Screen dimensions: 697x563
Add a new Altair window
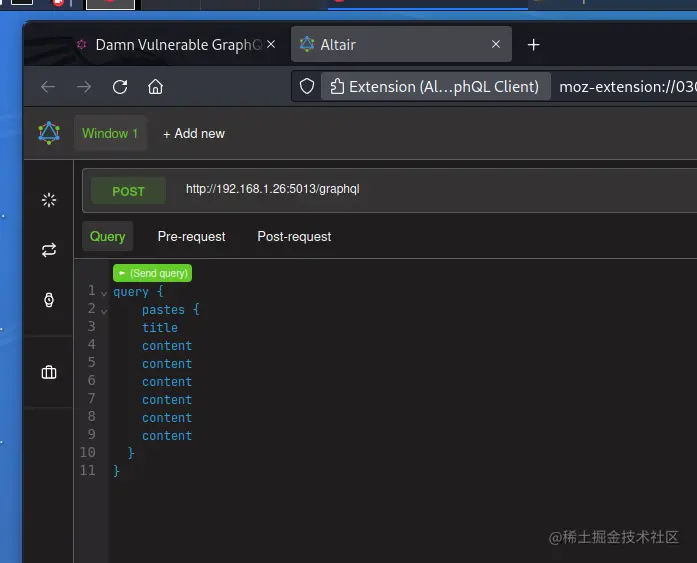194,133
